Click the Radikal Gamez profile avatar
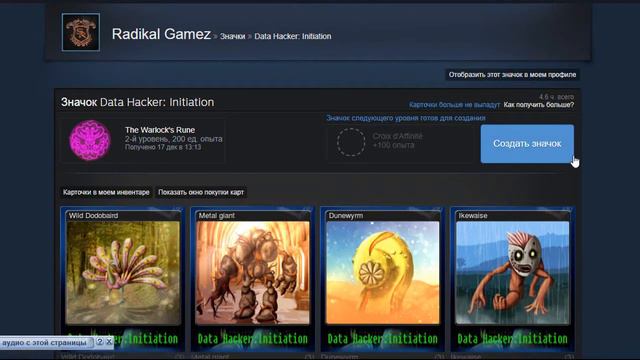 pos(81,32)
